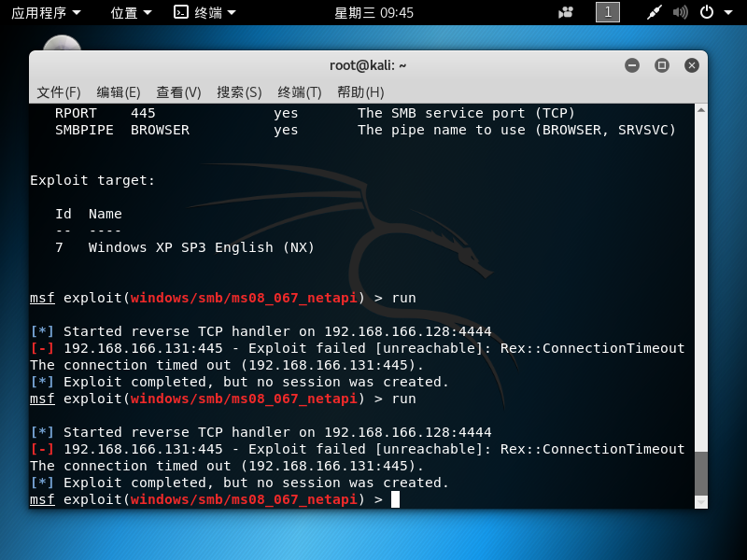Image resolution: width=747 pixels, height=560 pixels.
Task: Click the 'SMBPIPE' option name
Action: pos(84,130)
